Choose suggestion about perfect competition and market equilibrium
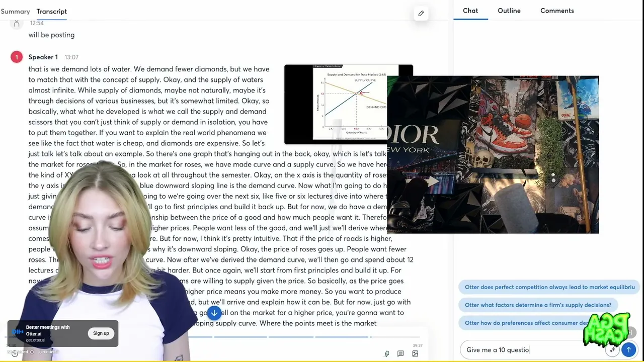This screenshot has width=644, height=362. point(549,287)
